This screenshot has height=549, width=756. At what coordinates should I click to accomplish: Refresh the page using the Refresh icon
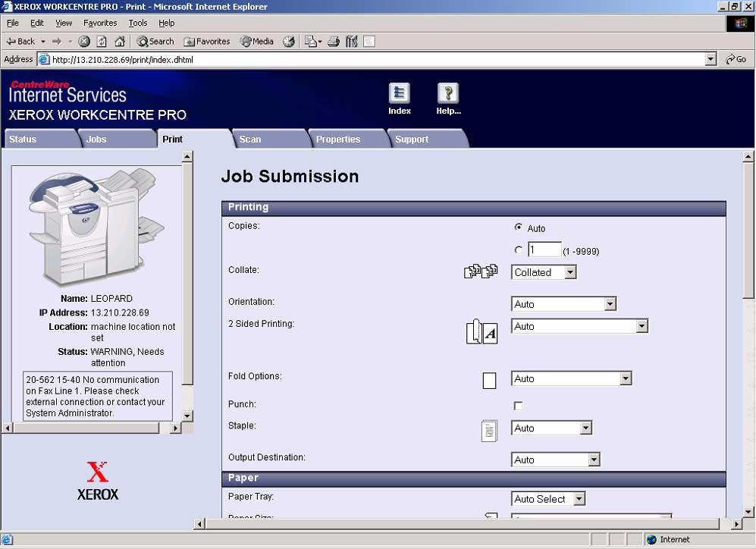102,42
